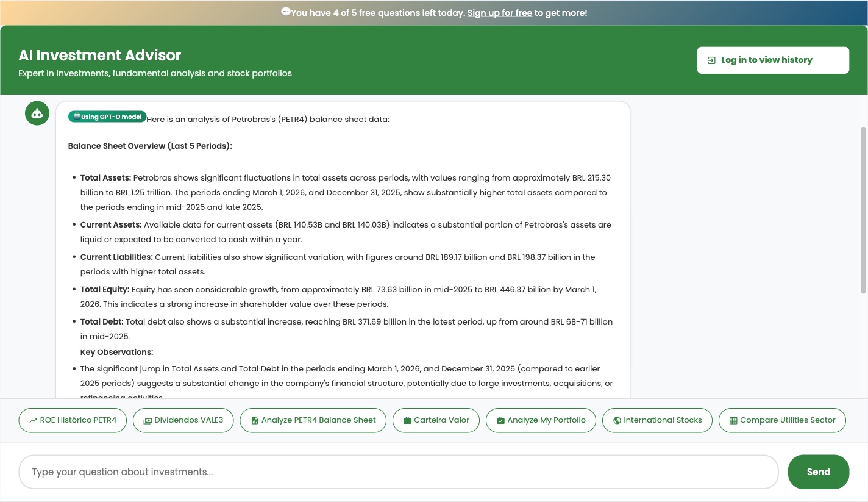Click the "AI Investment Advisor" heading
The image size is (868, 502).
100,56
